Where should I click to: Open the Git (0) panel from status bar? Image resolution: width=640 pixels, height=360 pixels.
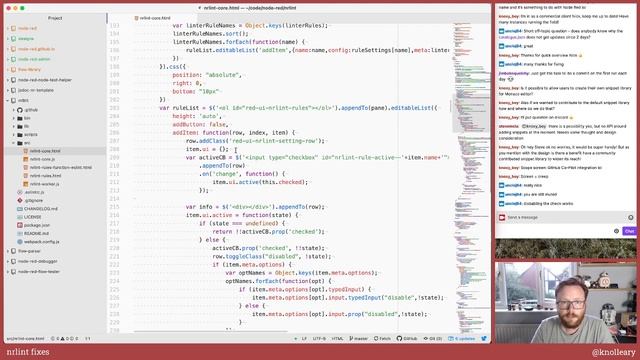click(x=433, y=338)
